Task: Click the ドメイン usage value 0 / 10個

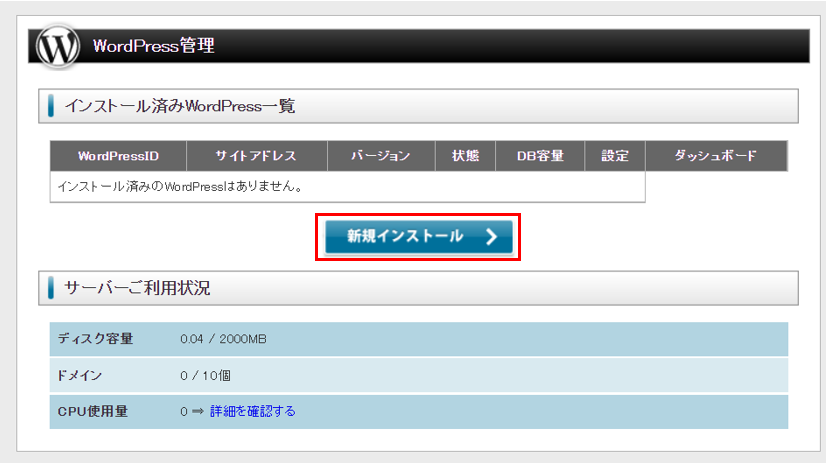Action: click(207, 375)
